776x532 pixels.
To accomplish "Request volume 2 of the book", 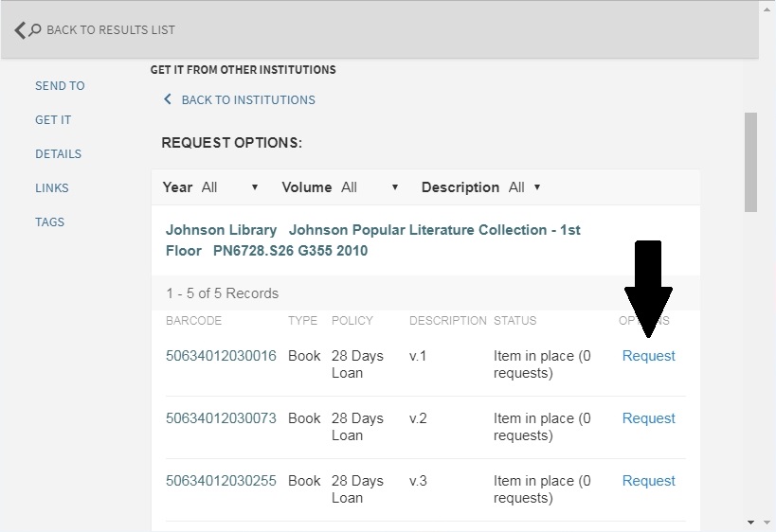I will click(x=648, y=418).
